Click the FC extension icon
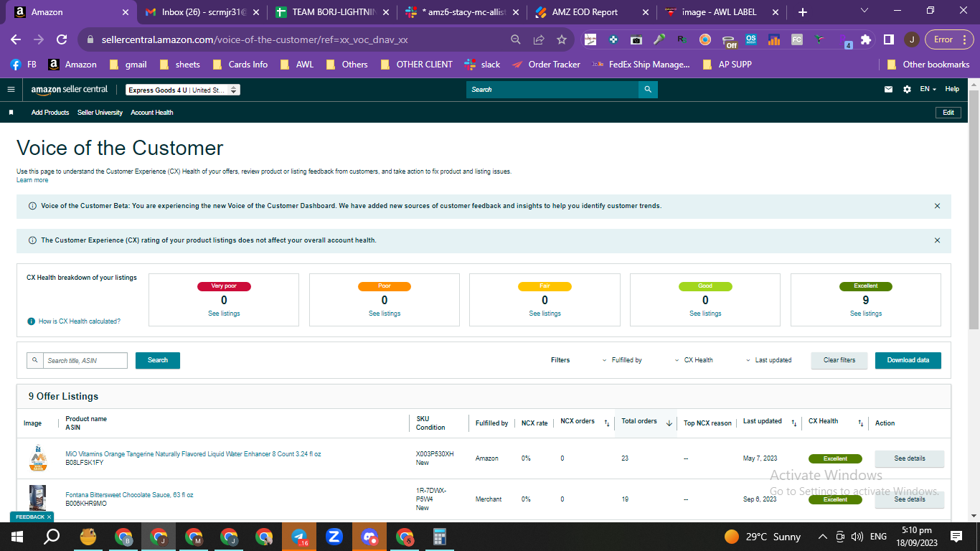980x551 pixels. coord(797,39)
